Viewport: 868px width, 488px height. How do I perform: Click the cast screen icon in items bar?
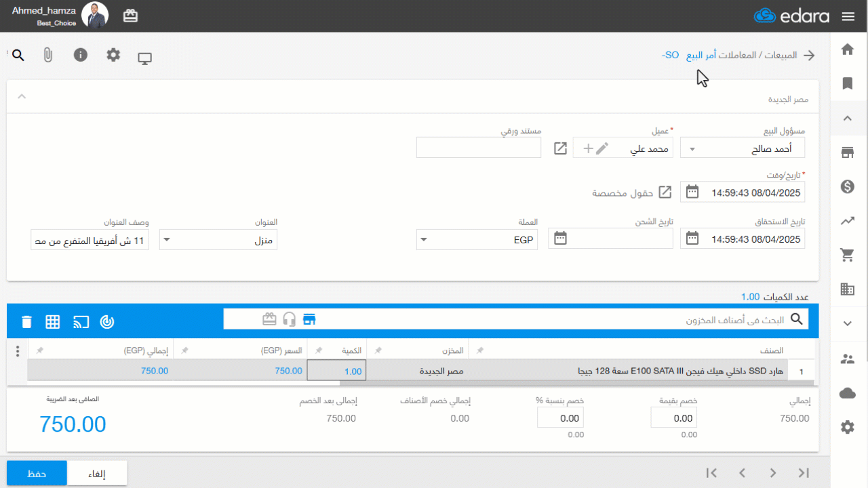point(81,322)
